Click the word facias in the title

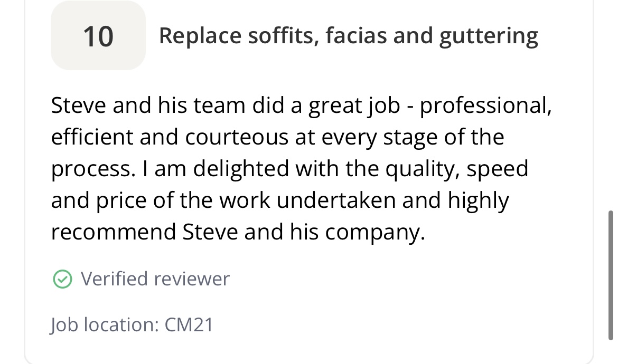click(x=358, y=36)
